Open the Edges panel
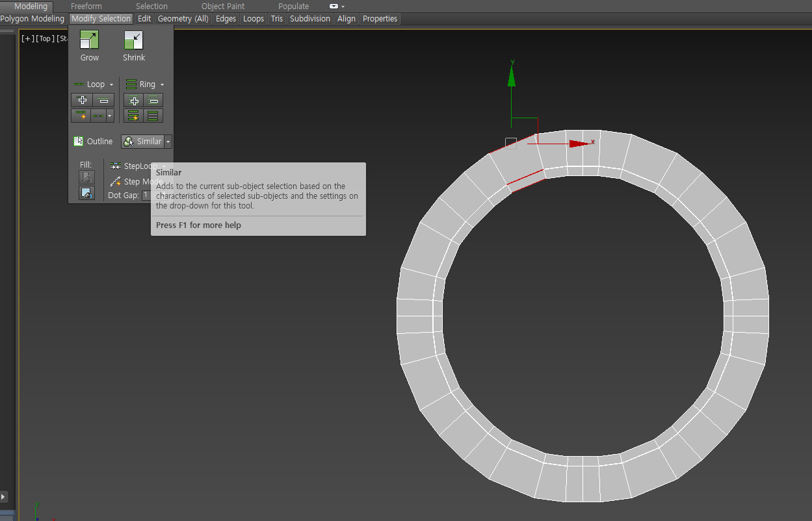The width and height of the screenshot is (812, 521). coord(226,19)
